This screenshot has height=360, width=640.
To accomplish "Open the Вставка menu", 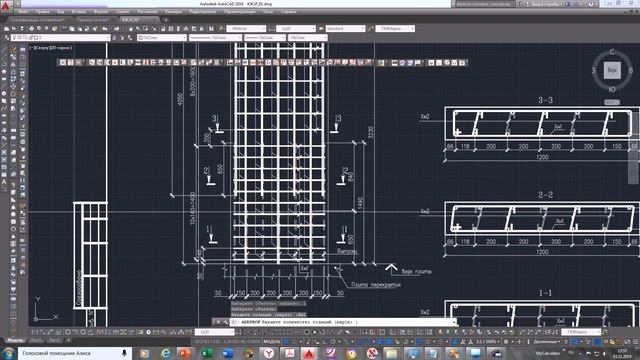I will click(x=79, y=12).
